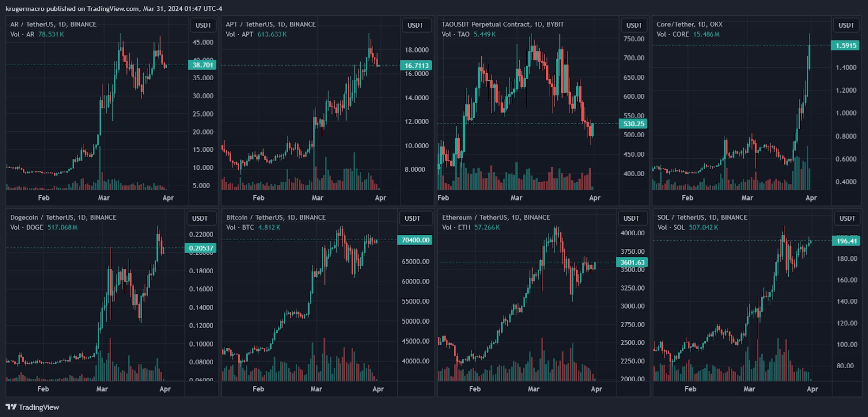Image resolution: width=868 pixels, height=417 pixels.
Task: Click the Feb timeline label on Ethereum chart
Action: tap(475, 389)
